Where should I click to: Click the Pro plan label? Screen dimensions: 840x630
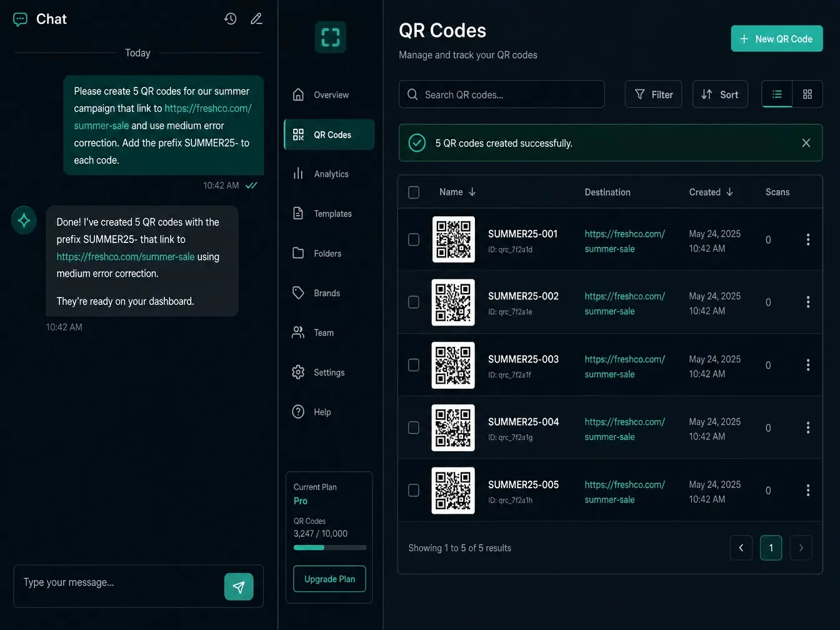[301, 501]
